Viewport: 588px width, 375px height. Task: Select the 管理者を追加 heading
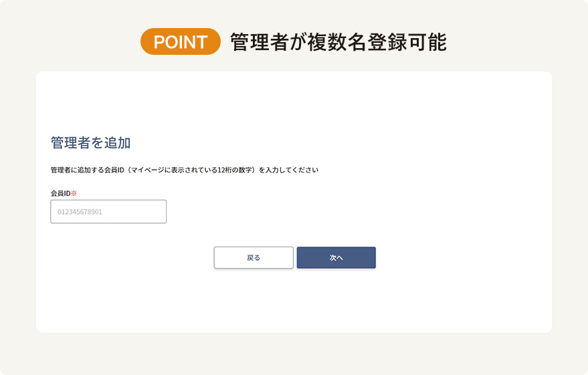pos(90,143)
